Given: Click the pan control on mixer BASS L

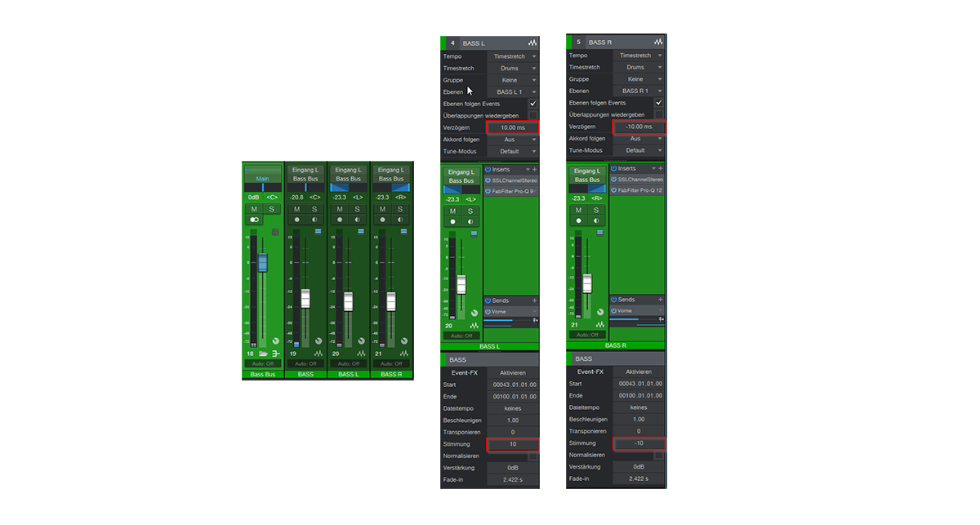Looking at the screenshot, I should (x=349, y=188).
